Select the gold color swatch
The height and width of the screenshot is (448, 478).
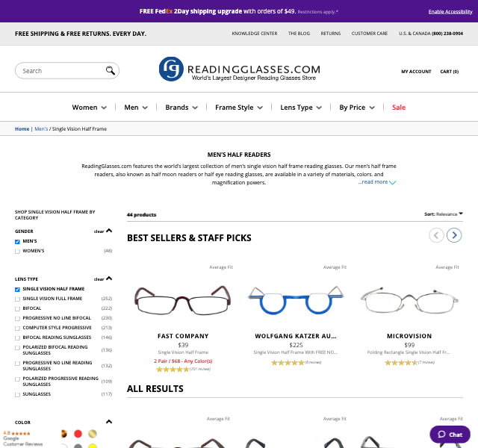(93, 434)
